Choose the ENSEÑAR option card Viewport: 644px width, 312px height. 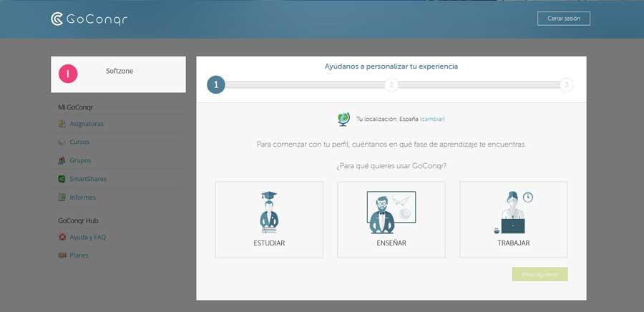(391, 220)
